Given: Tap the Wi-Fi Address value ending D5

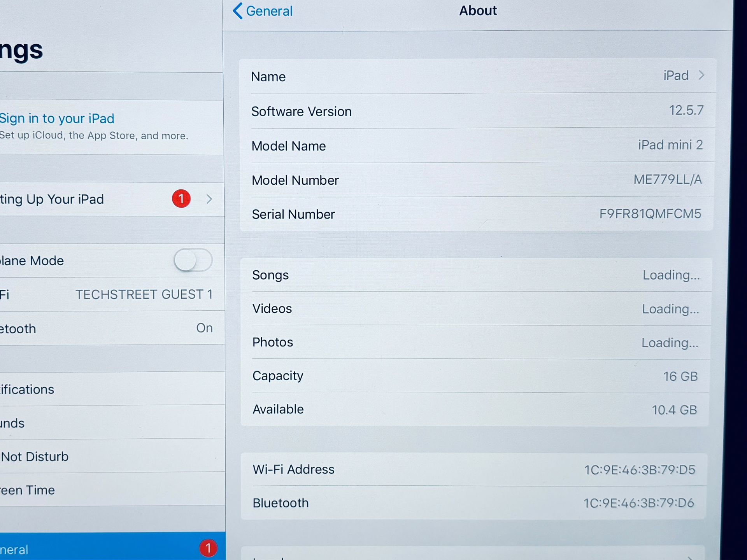Looking at the screenshot, I should (x=640, y=470).
